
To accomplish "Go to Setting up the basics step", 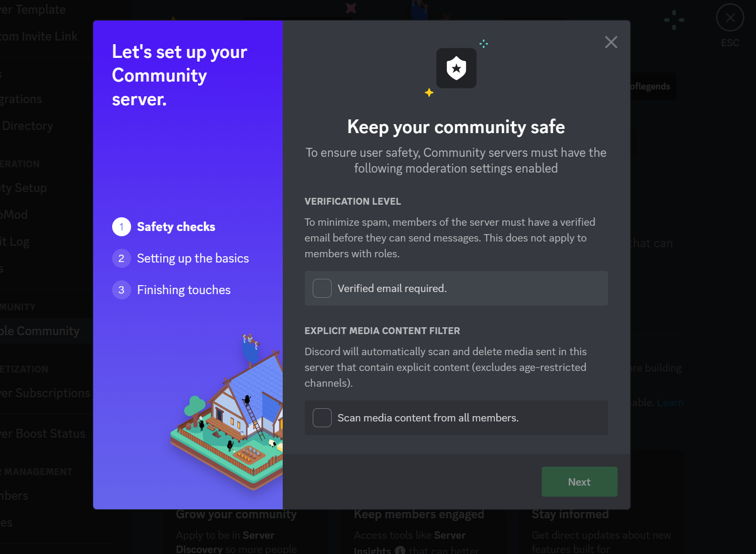I will pyautogui.click(x=181, y=258).
